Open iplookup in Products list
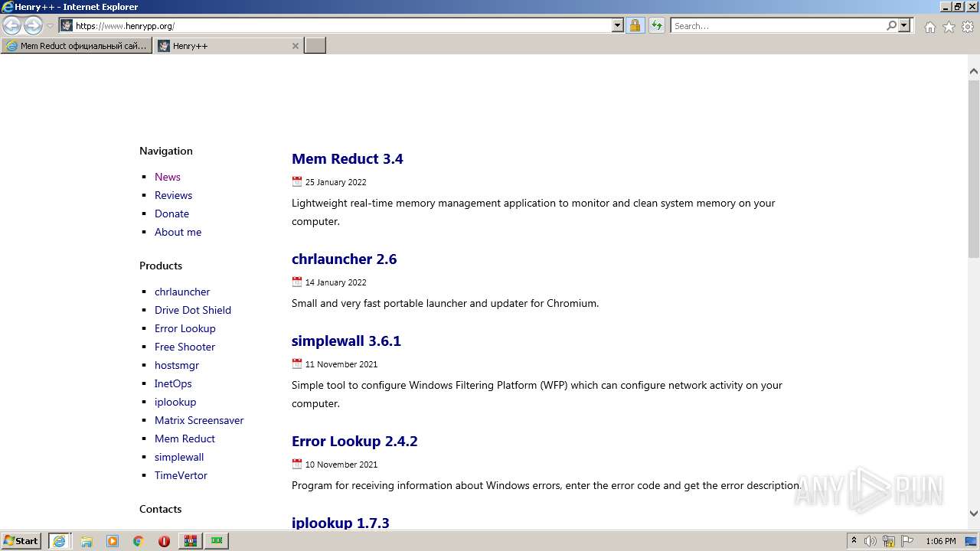Viewport: 980px width, 551px height. pos(175,402)
